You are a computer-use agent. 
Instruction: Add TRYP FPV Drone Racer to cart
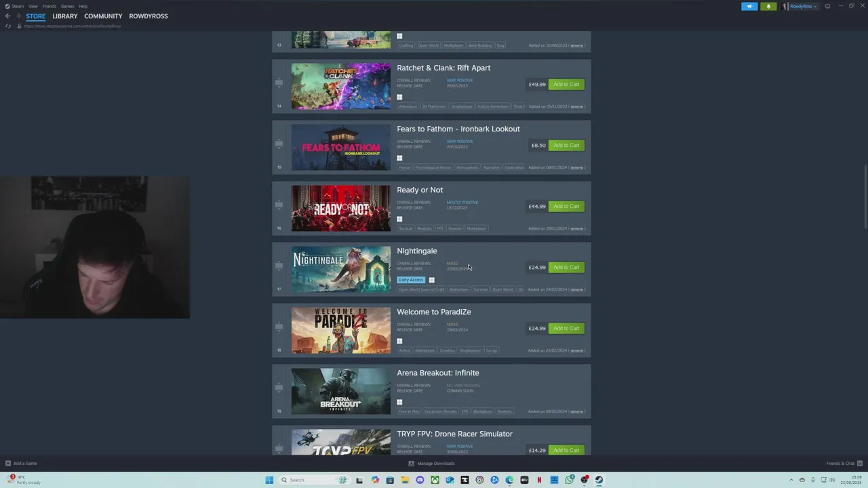tap(566, 450)
